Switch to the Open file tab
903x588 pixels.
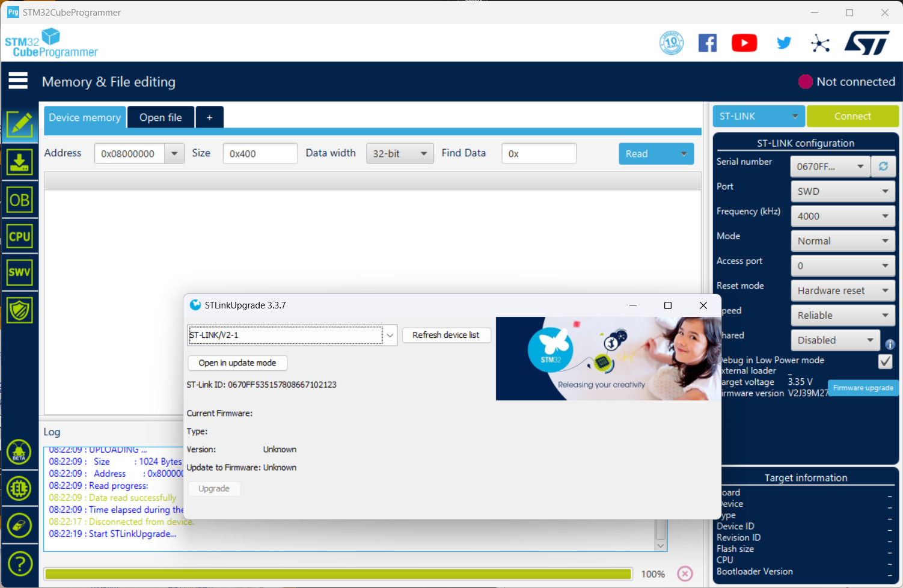(x=161, y=118)
